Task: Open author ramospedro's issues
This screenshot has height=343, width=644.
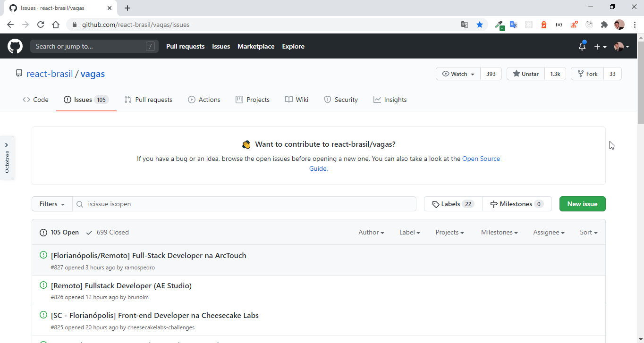Action: (140, 268)
